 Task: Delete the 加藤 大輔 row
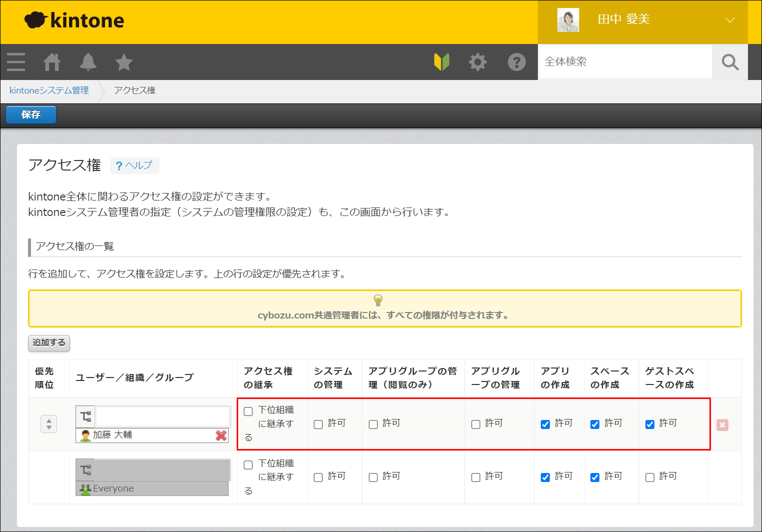click(722, 424)
